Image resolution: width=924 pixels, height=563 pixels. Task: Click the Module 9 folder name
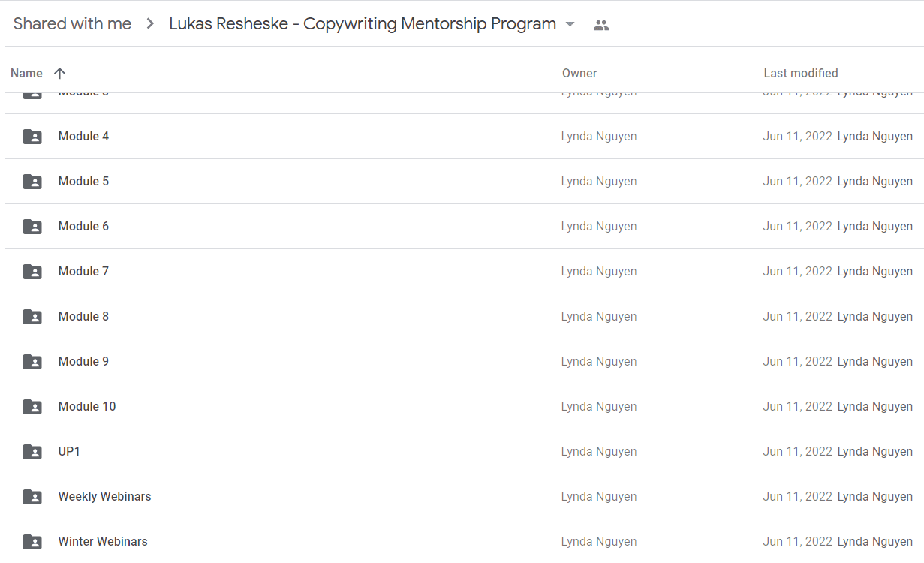pos(83,361)
